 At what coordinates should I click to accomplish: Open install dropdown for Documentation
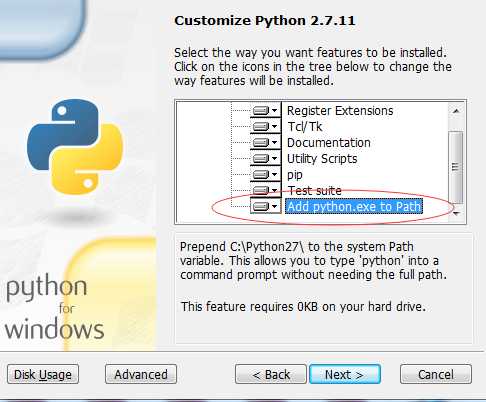[x=266, y=142]
